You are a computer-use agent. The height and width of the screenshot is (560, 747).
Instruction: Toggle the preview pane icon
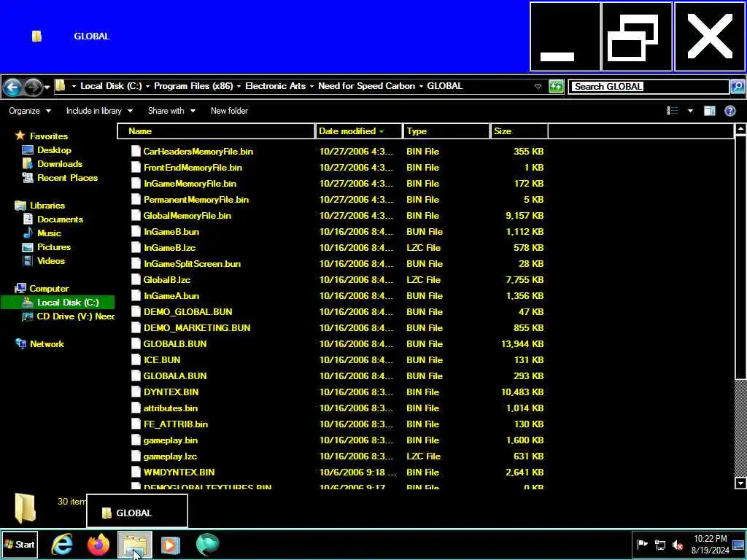click(x=709, y=111)
